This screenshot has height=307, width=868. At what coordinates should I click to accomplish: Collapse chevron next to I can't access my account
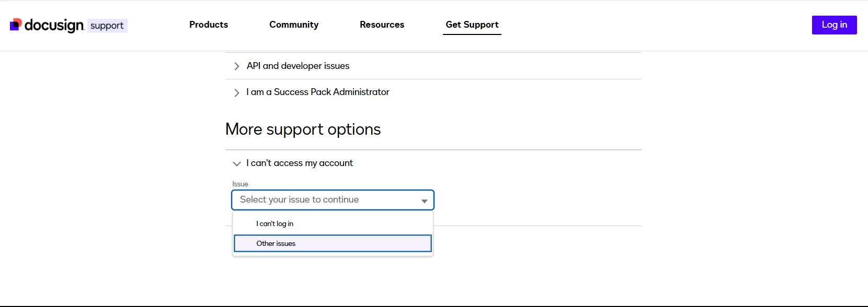236,163
